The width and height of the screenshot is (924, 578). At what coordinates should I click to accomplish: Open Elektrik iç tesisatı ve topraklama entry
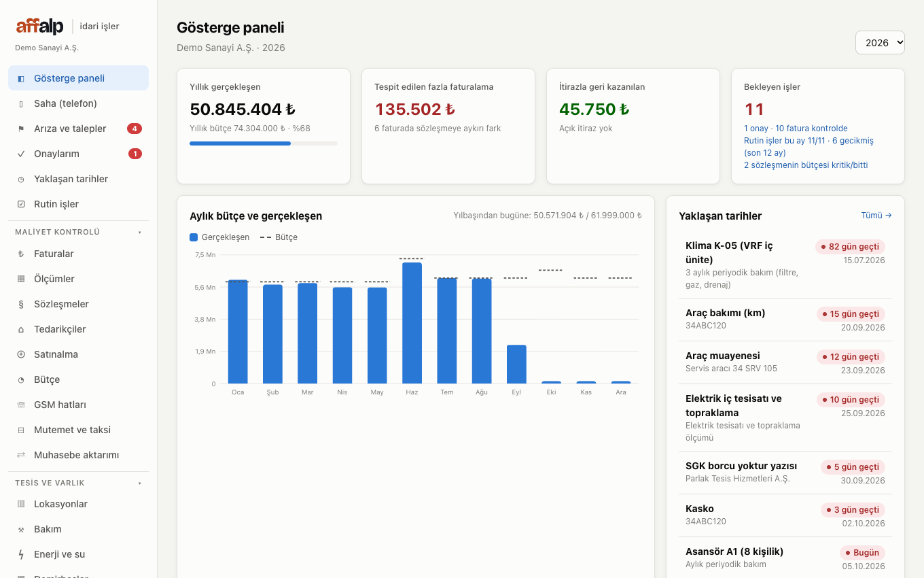(785, 418)
